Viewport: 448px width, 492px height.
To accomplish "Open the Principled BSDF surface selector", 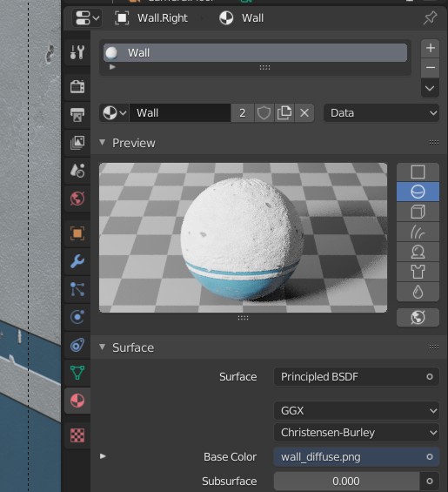I will (357, 376).
